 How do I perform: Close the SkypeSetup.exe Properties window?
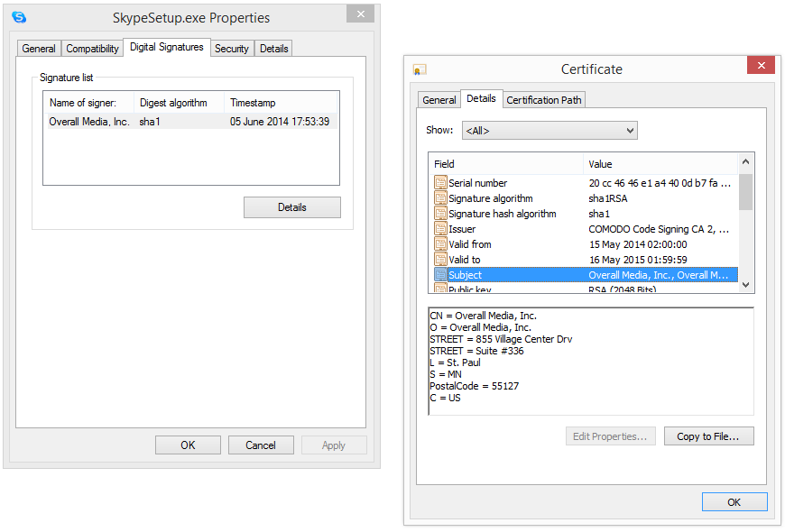pos(360,14)
